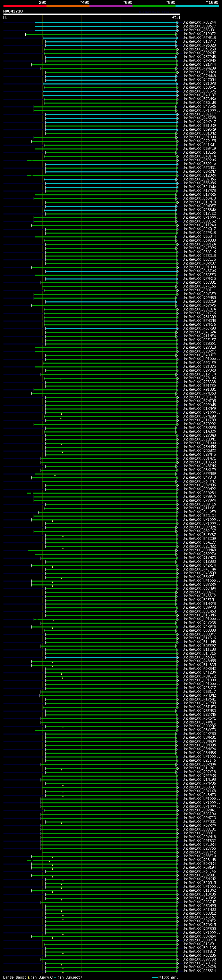Open hit UniRef100_A7RM89

[199, 473]
